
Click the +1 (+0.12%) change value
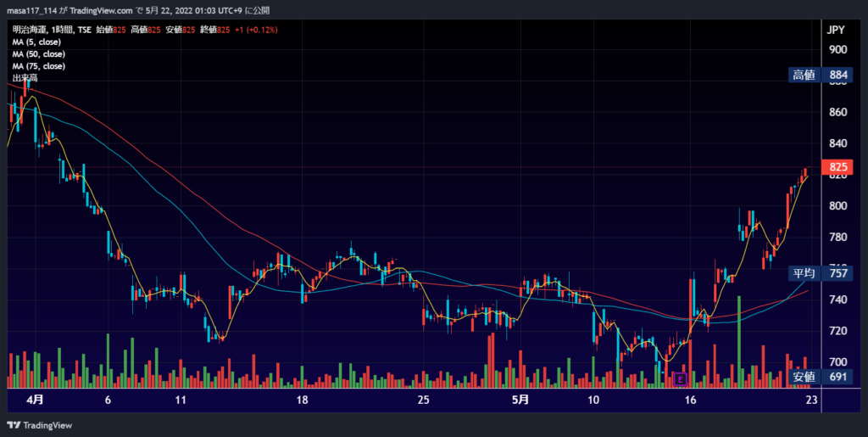pyautogui.click(x=256, y=30)
